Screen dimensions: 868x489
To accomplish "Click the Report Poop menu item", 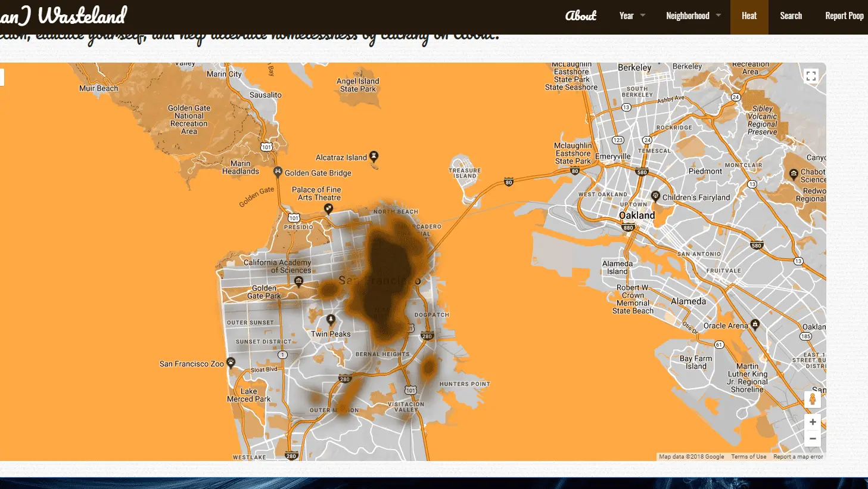I will tap(844, 16).
